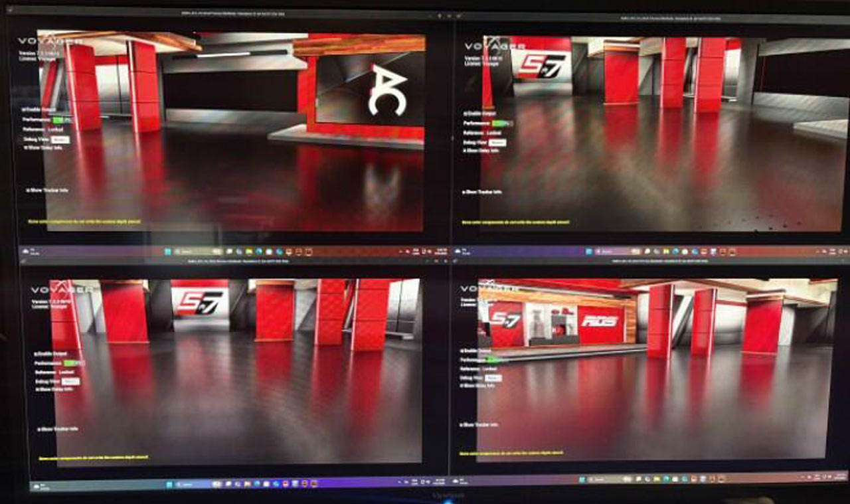Toggle Enable Output in top-right Voyager window
The height and width of the screenshot is (504, 850).
(479, 114)
